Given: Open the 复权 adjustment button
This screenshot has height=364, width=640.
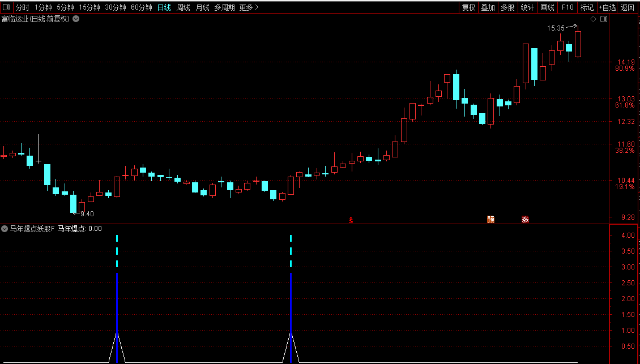Looking at the screenshot, I should (468, 7).
